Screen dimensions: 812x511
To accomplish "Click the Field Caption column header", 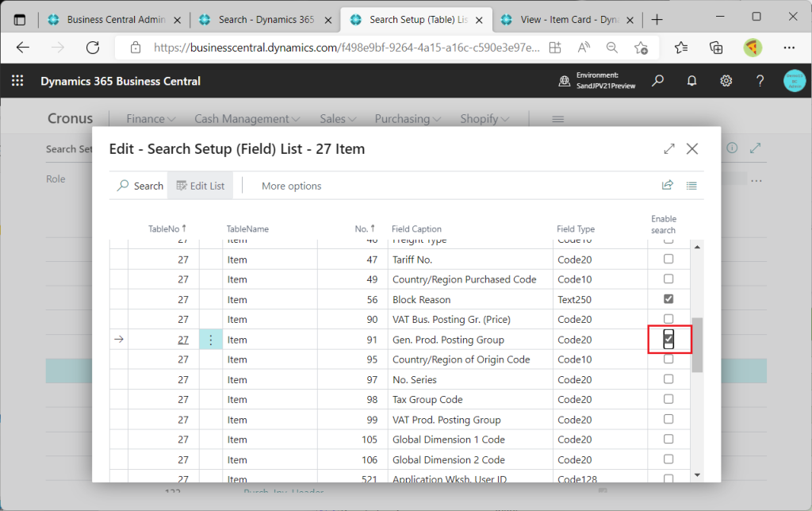I will click(x=416, y=229).
